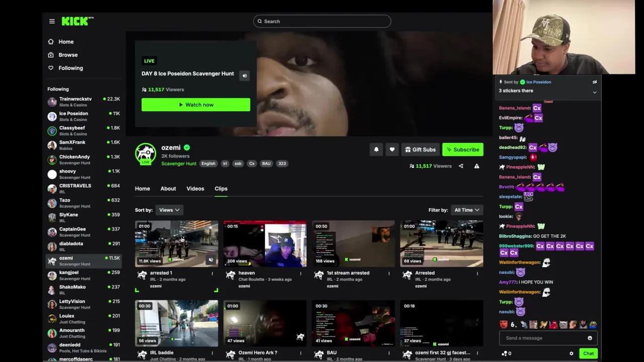Toggle the notification bell for ozemi
The height and width of the screenshot is (362, 644).
click(x=376, y=149)
